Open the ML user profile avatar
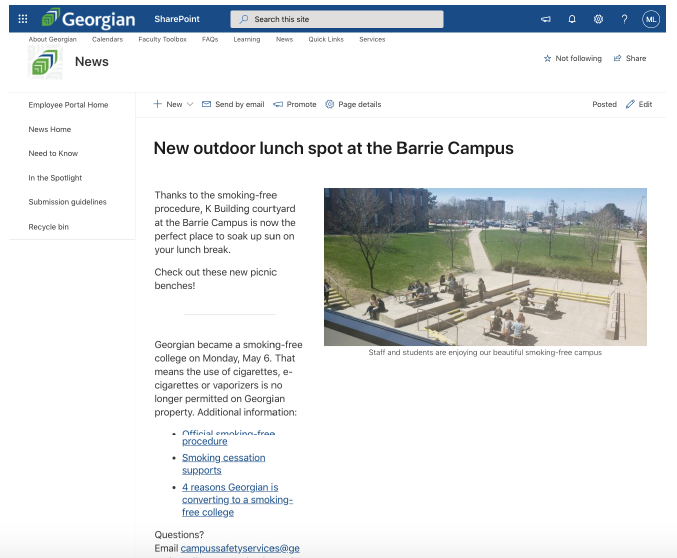The height and width of the screenshot is (558, 677). [651, 19]
